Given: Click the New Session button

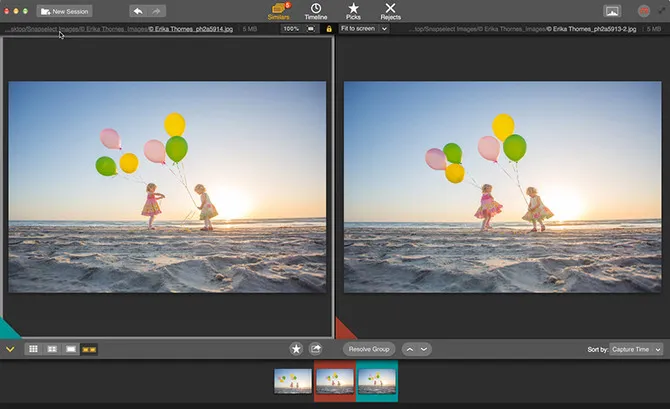Looking at the screenshot, I should pos(64,11).
